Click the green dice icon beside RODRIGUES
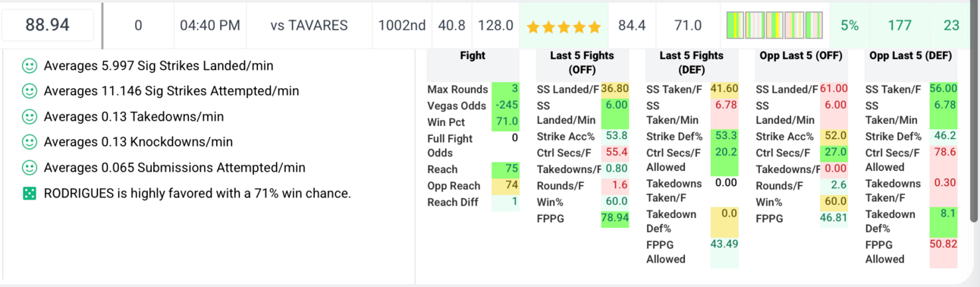 tap(29, 194)
